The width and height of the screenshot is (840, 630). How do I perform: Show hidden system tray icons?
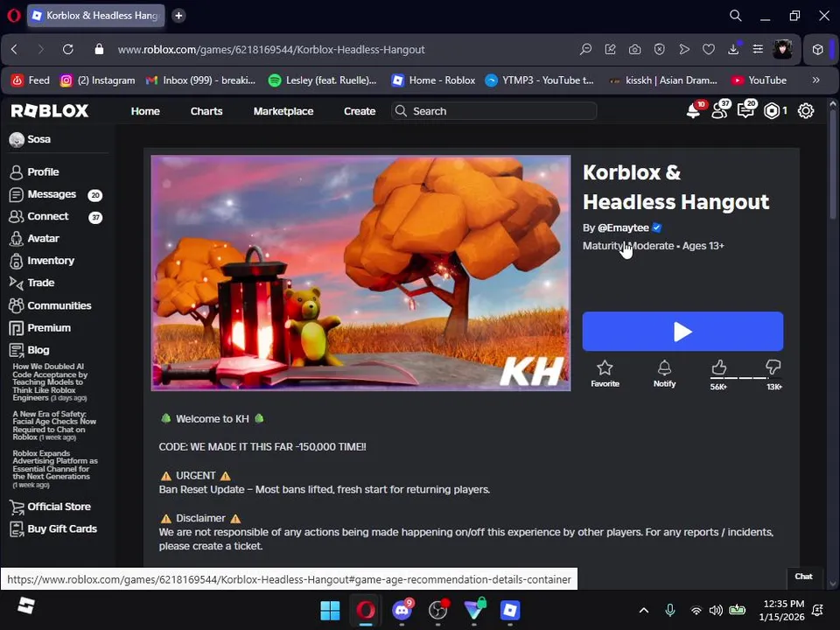click(x=644, y=610)
